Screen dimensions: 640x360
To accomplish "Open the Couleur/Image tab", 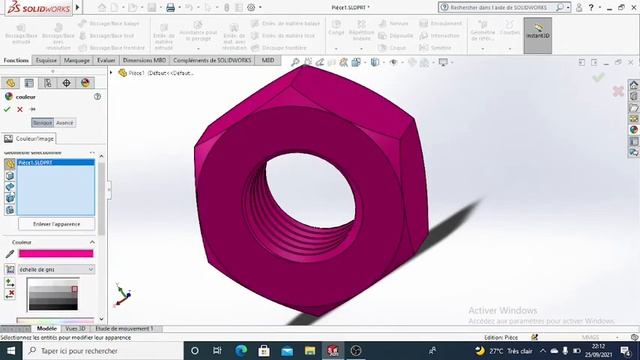I will click(29, 139).
